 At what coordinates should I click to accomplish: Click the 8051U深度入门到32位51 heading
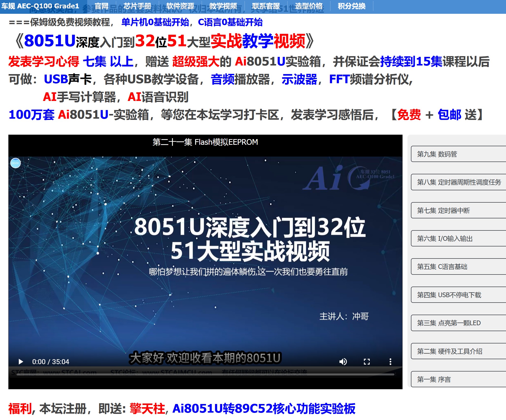[164, 41]
